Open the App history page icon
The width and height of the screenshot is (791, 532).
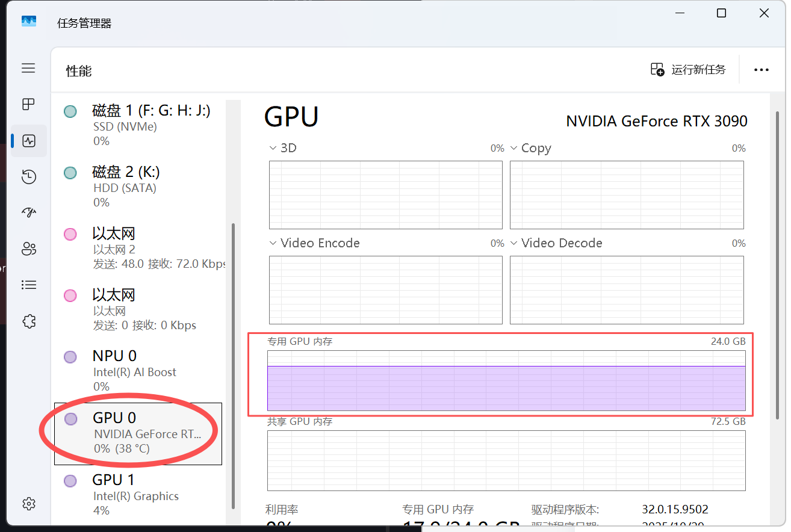[29, 176]
